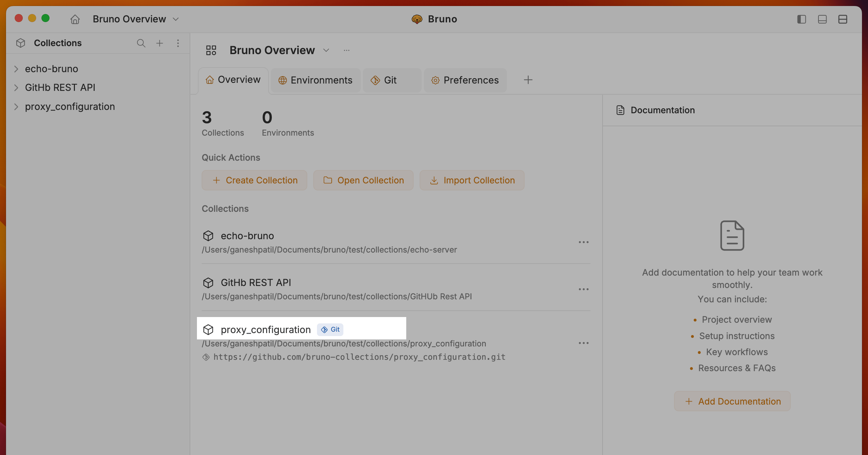Click the Quick Actions heading
Viewport: 868px width, 455px height.
pos(231,157)
